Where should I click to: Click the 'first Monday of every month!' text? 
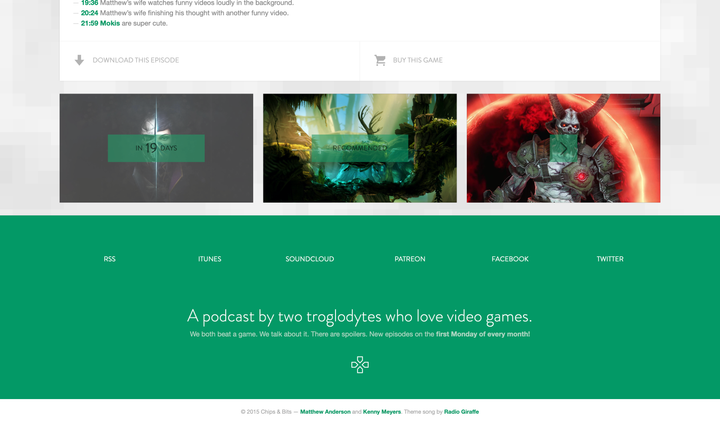[x=483, y=334]
